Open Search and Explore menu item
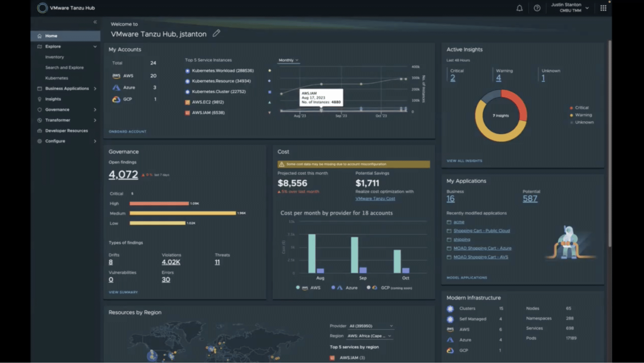The width and height of the screenshot is (644, 363). [64, 68]
